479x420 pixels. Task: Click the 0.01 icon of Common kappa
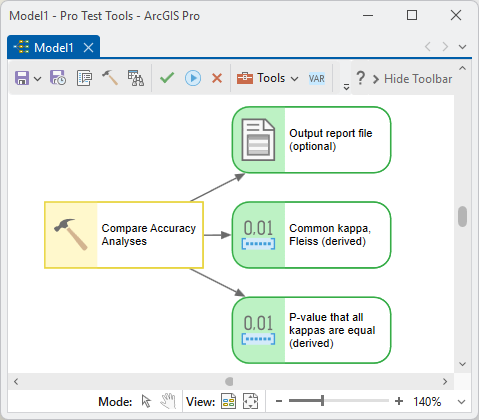tap(258, 235)
